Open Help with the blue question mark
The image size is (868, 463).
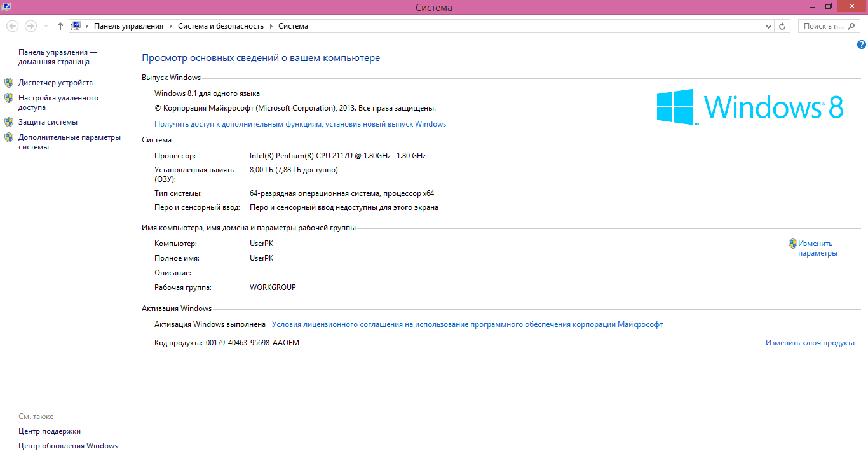coord(861,45)
